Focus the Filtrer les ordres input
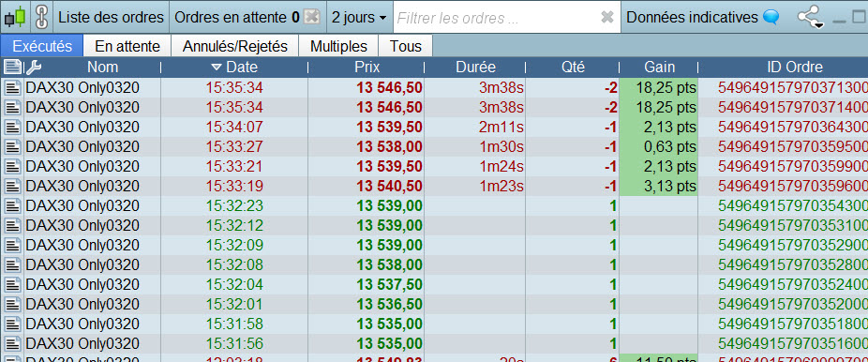The height and width of the screenshot is (362, 868). [x=497, y=18]
